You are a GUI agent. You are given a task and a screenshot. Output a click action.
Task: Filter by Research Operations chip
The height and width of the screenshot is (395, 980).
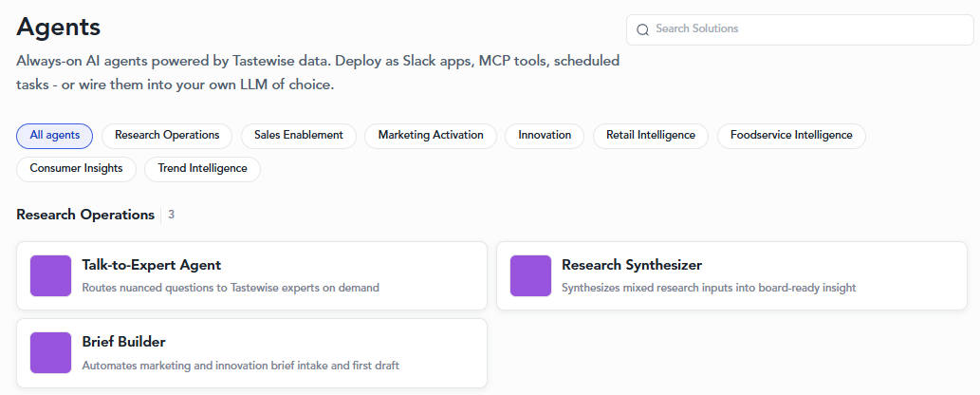tap(167, 136)
